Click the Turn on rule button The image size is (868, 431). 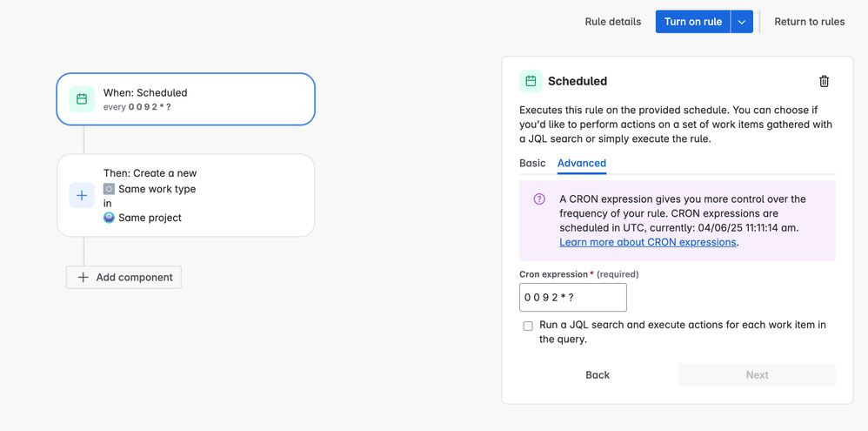pyautogui.click(x=693, y=22)
